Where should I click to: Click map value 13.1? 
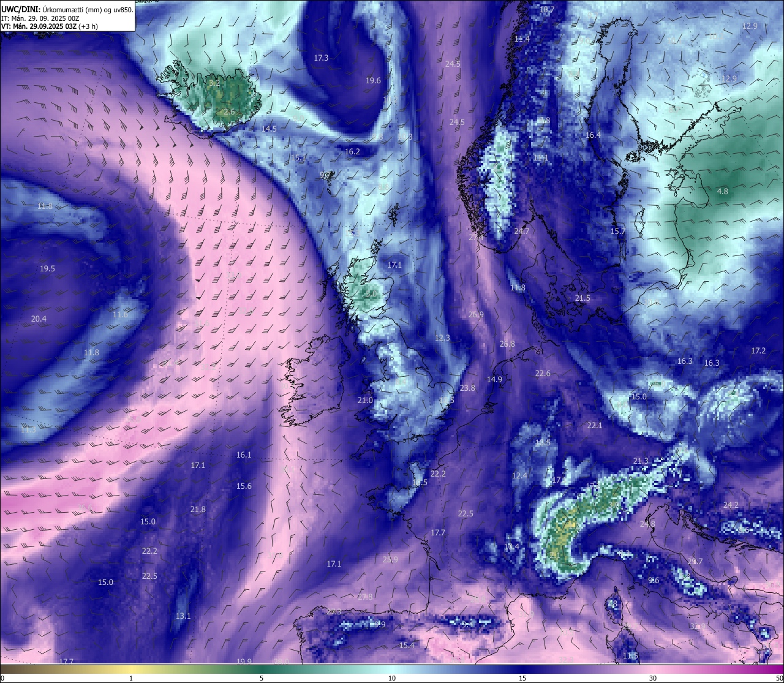point(183,616)
